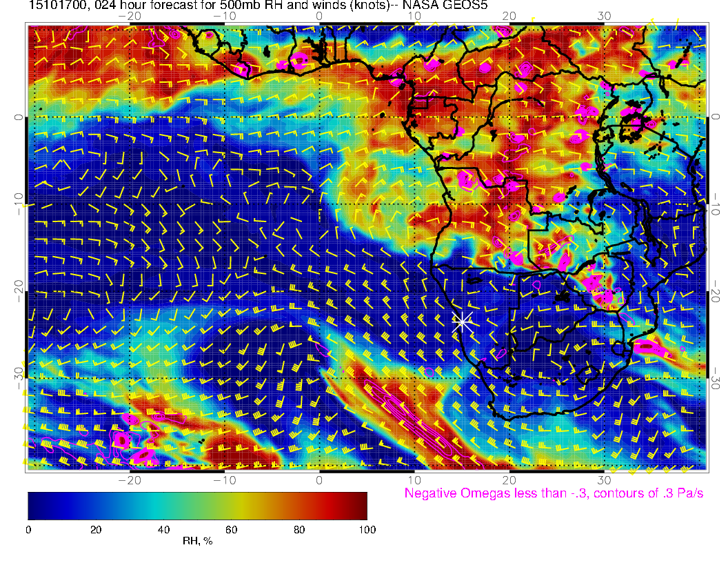Click the left latitude axis label '-20'
Image resolution: width=728 pixels, height=563 pixels.
click(x=18, y=291)
